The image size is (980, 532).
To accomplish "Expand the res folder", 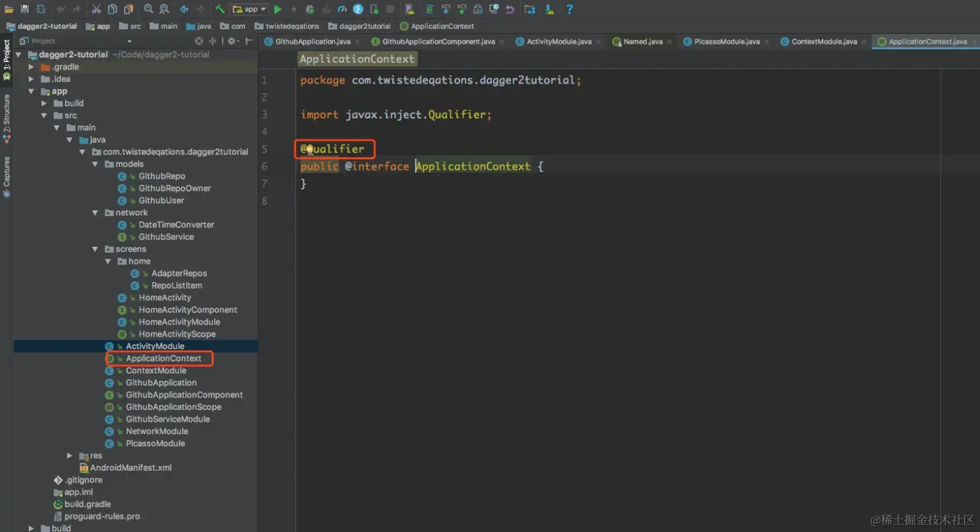I will tap(69, 456).
